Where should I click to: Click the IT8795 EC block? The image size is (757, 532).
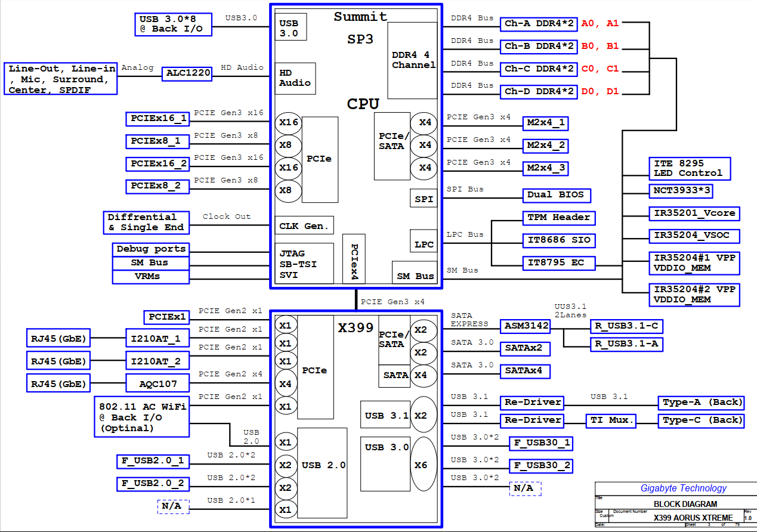[x=559, y=262]
